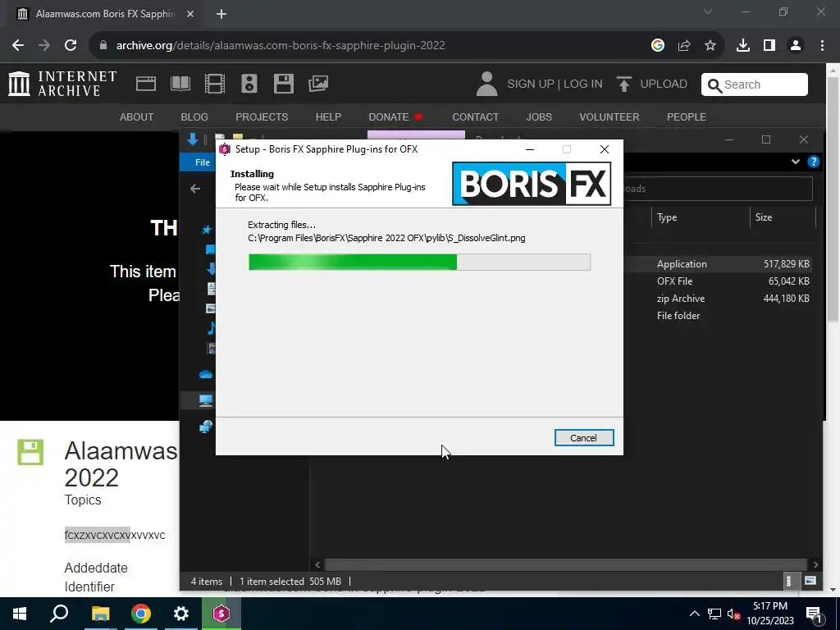This screenshot has height=630, width=840.
Task: Open Chrome three-dot menu
Action: tap(822, 46)
